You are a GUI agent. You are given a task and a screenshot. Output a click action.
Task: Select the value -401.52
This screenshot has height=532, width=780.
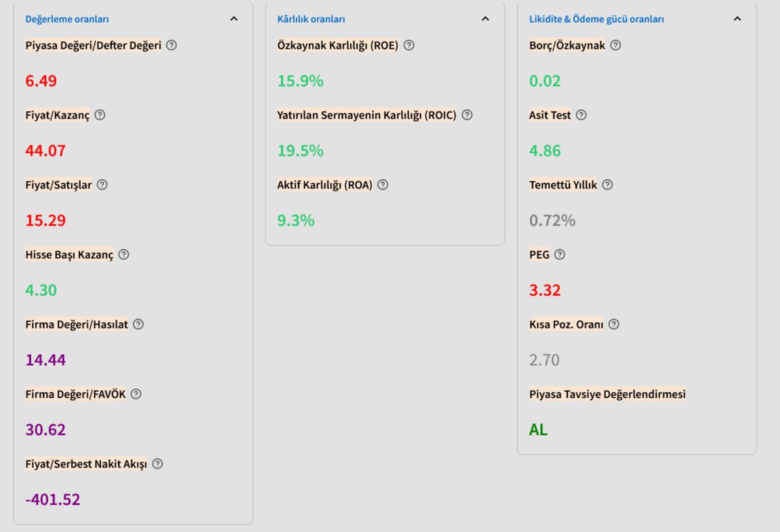click(x=53, y=500)
